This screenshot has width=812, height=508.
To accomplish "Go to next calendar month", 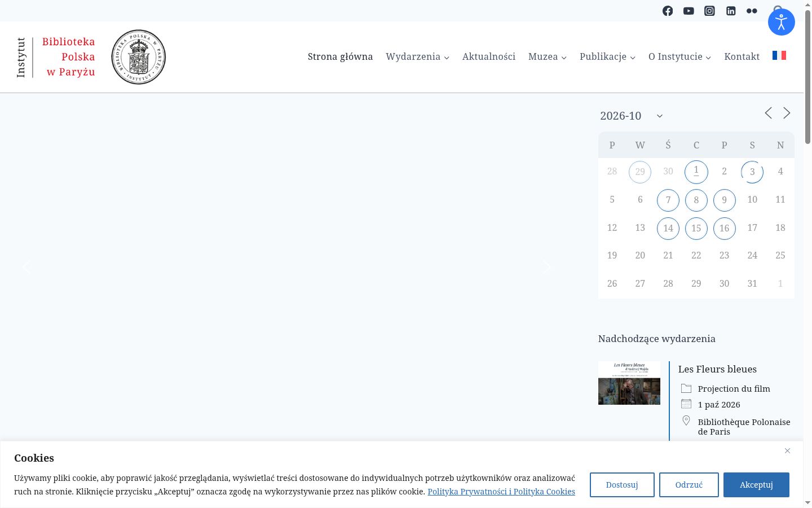I will pyautogui.click(x=787, y=113).
